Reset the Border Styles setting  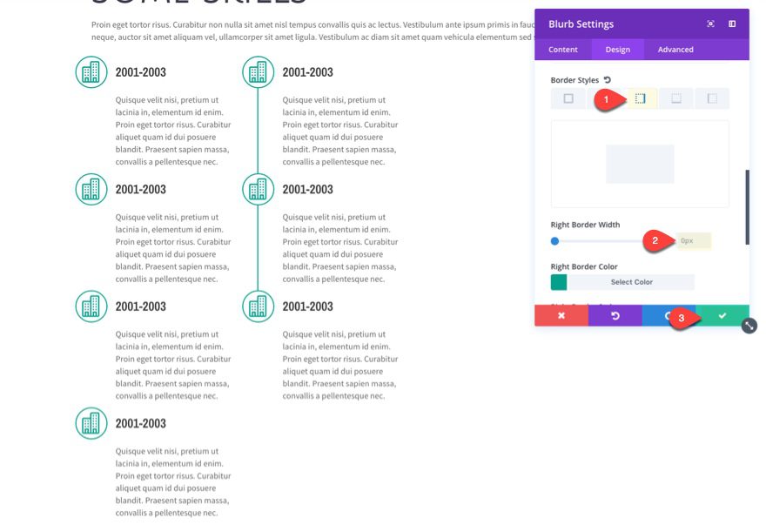click(x=608, y=80)
